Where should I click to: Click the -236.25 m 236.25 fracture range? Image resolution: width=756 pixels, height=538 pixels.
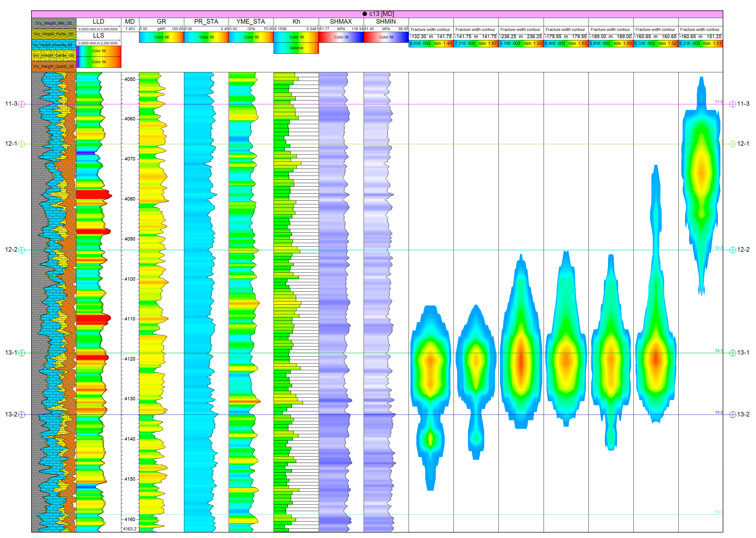click(521, 36)
